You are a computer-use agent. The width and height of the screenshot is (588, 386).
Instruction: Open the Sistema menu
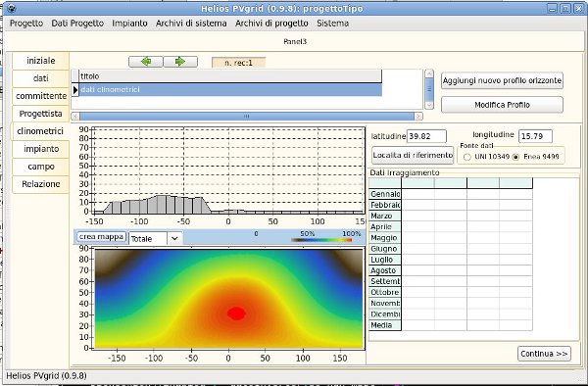tap(332, 24)
